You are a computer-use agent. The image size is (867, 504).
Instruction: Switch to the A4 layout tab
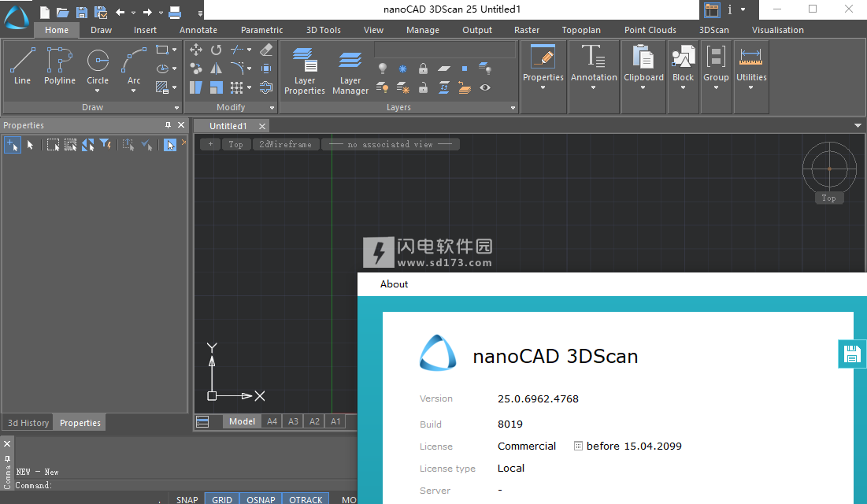pyautogui.click(x=272, y=421)
